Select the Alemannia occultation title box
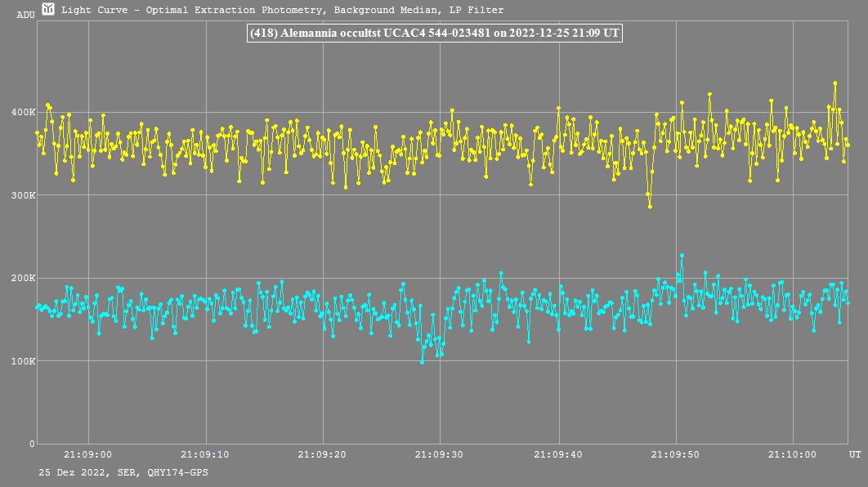The image size is (868, 487). click(434, 34)
